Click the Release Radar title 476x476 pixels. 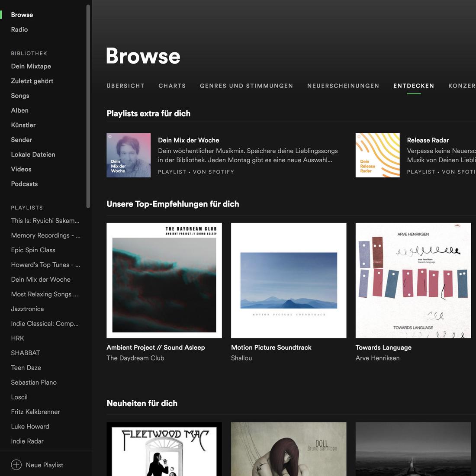pyautogui.click(x=428, y=140)
